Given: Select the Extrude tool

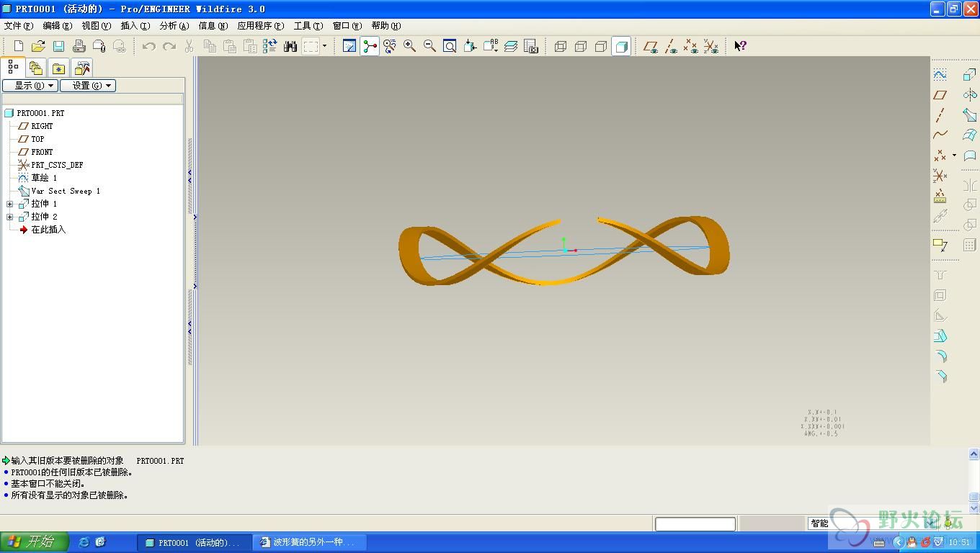Looking at the screenshot, I should point(970,75).
